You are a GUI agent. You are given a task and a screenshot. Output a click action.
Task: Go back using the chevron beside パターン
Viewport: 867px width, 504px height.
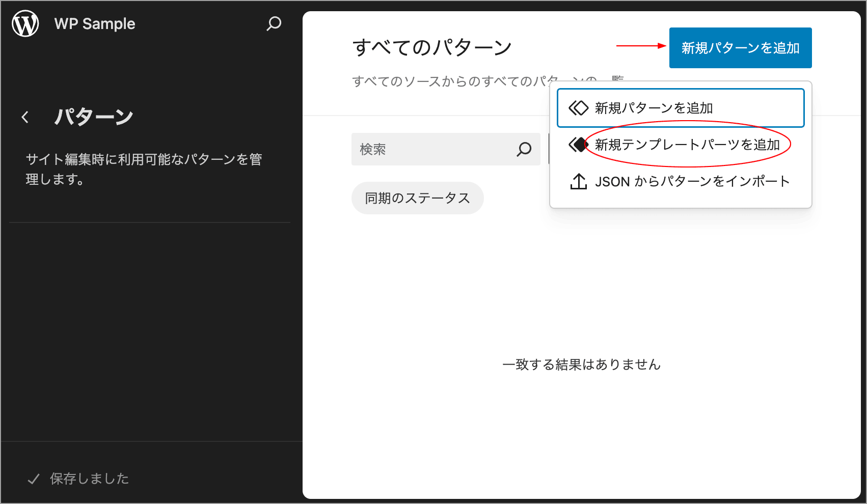[x=25, y=117]
